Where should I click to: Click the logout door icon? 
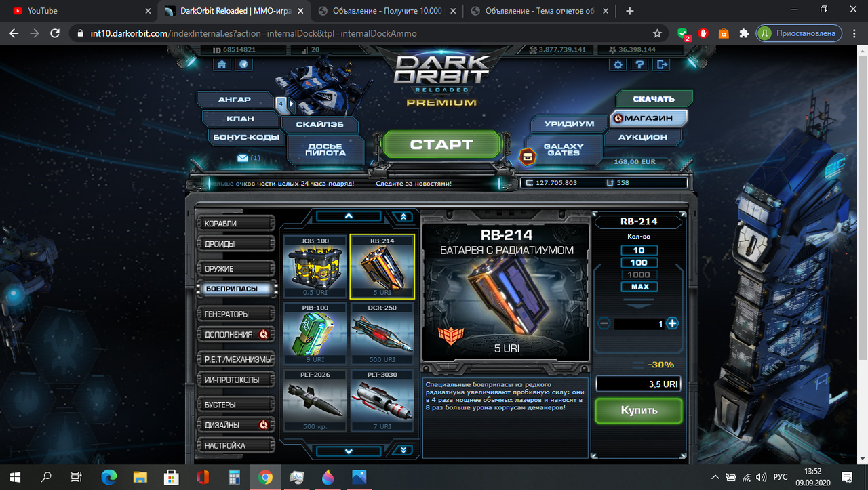click(x=662, y=64)
